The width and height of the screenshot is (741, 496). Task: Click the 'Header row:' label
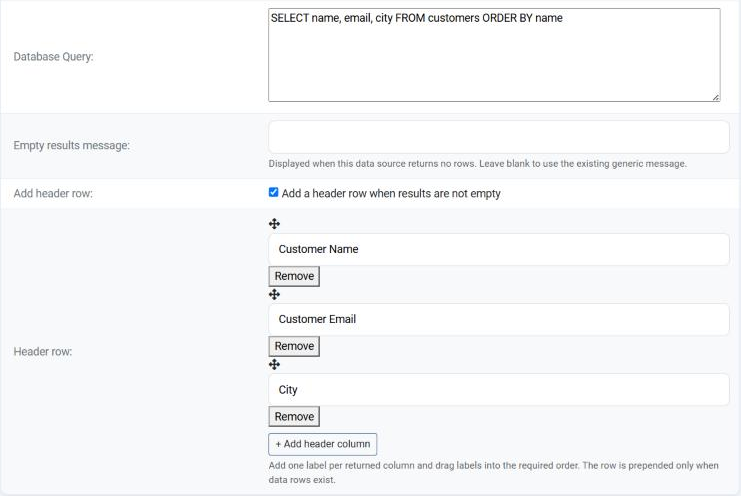[x=43, y=352]
